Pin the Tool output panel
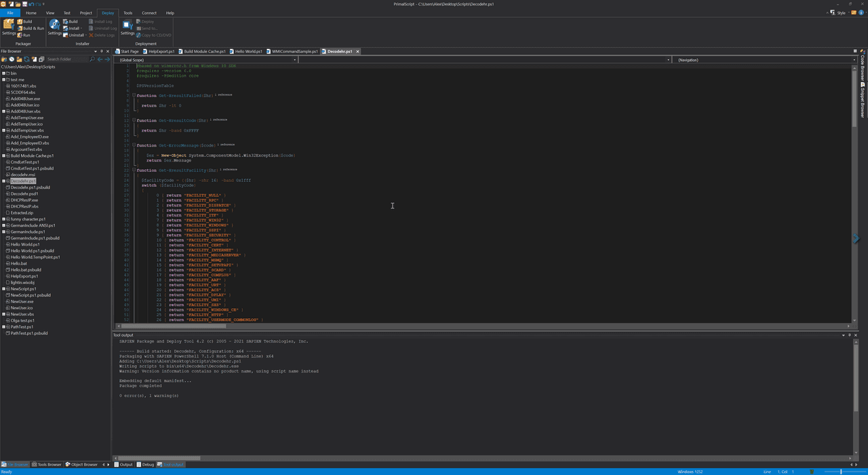The width and height of the screenshot is (868, 475). coord(849,335)
